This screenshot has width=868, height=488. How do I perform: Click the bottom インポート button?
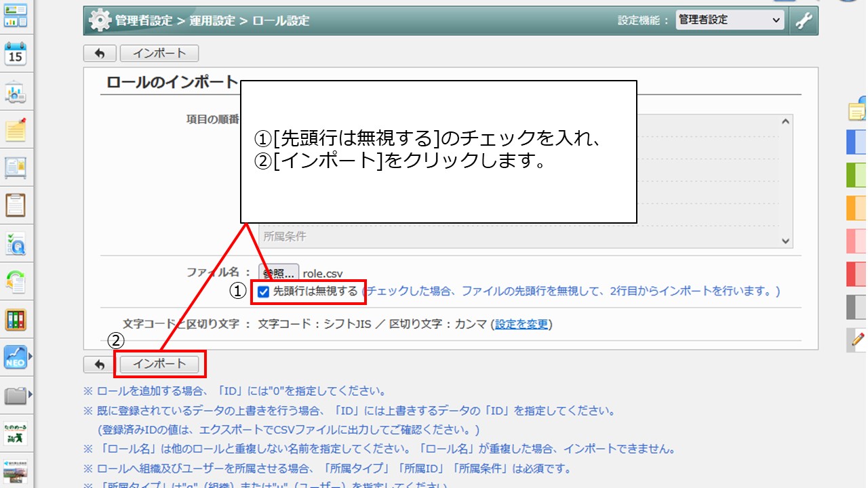pyautogui.click(x=159, y=364)
